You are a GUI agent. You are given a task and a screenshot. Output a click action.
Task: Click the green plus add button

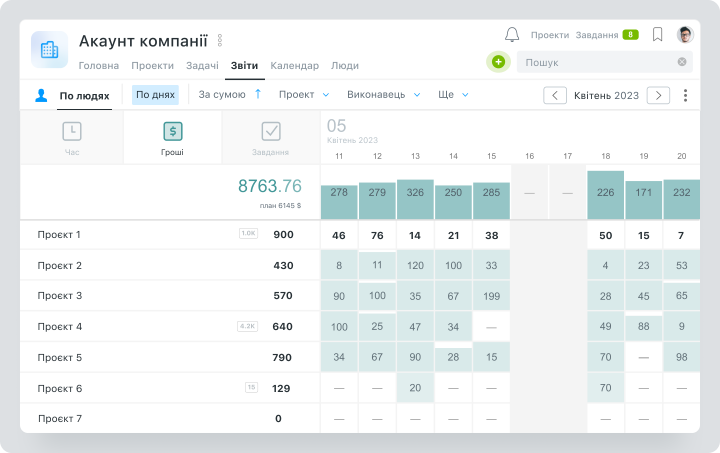[498, 62]
